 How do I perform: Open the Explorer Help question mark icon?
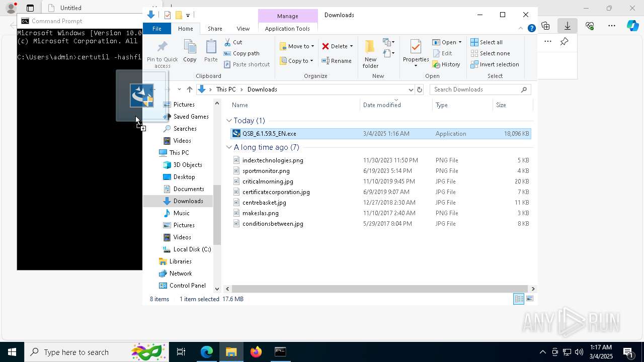531,29
